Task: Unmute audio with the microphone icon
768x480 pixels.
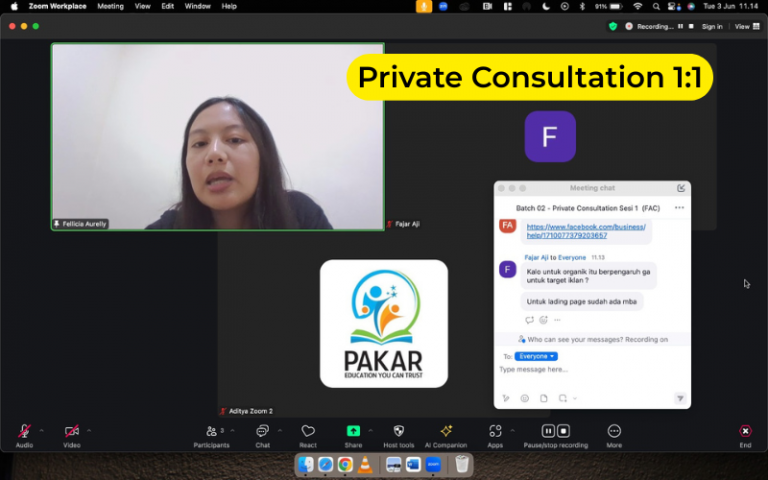Action: 24,431
